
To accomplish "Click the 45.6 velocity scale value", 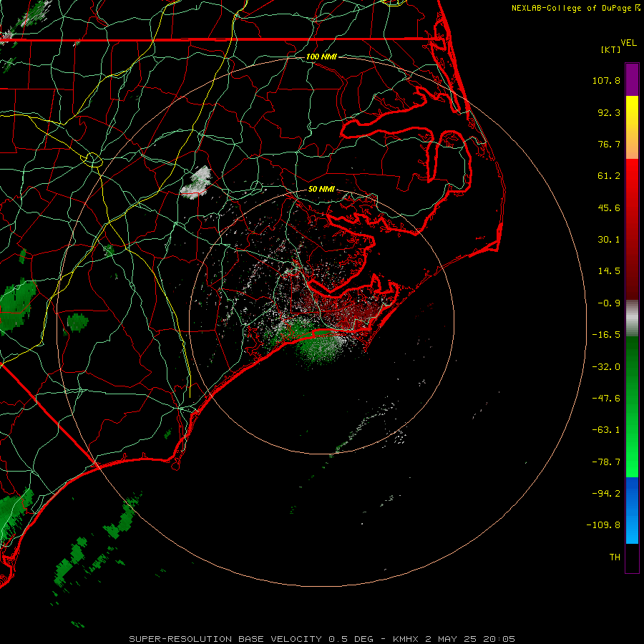I will 609,208.
